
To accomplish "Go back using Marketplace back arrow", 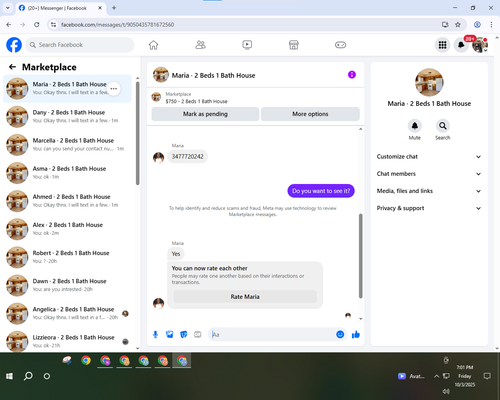I will coord(12,67).
